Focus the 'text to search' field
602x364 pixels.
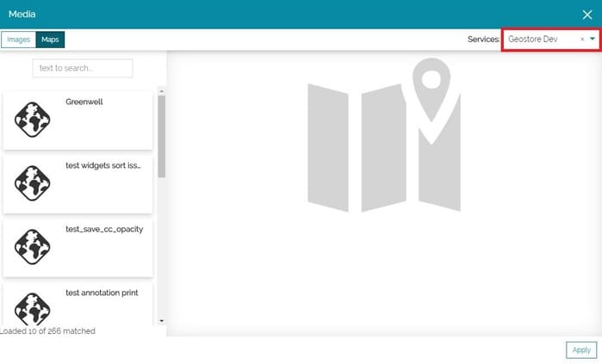point(83,68)
